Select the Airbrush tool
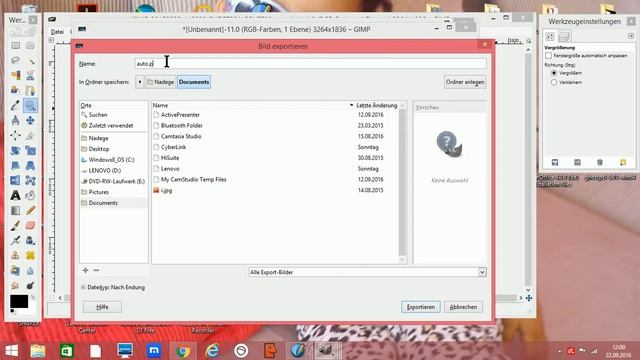640x360 pixels. coord(15,240)
